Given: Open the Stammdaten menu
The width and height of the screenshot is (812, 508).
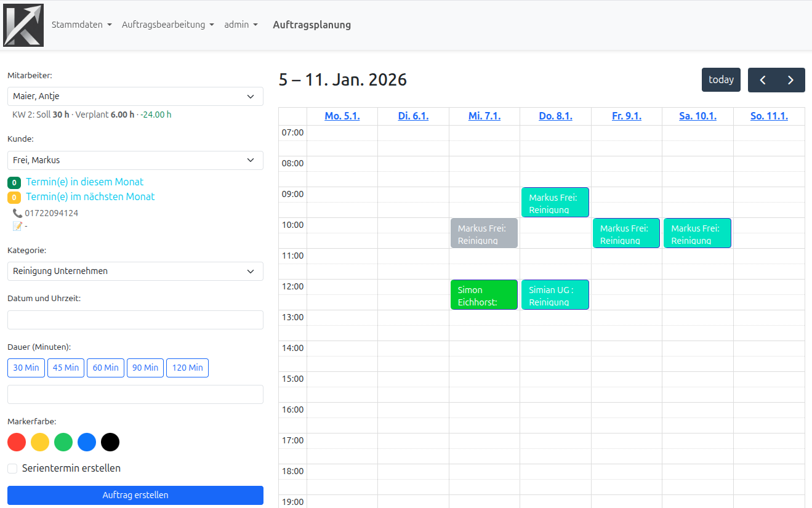Looking at the screenshot, I should [81, 25].
